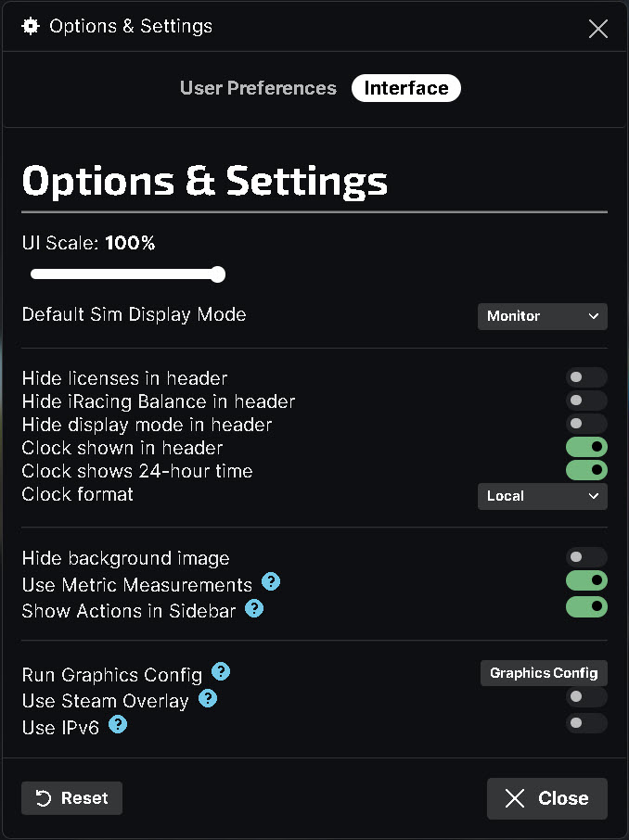Enable the Use Steam Overlay switch
This screenshot has width=629, height=840.
click(586, 696)
